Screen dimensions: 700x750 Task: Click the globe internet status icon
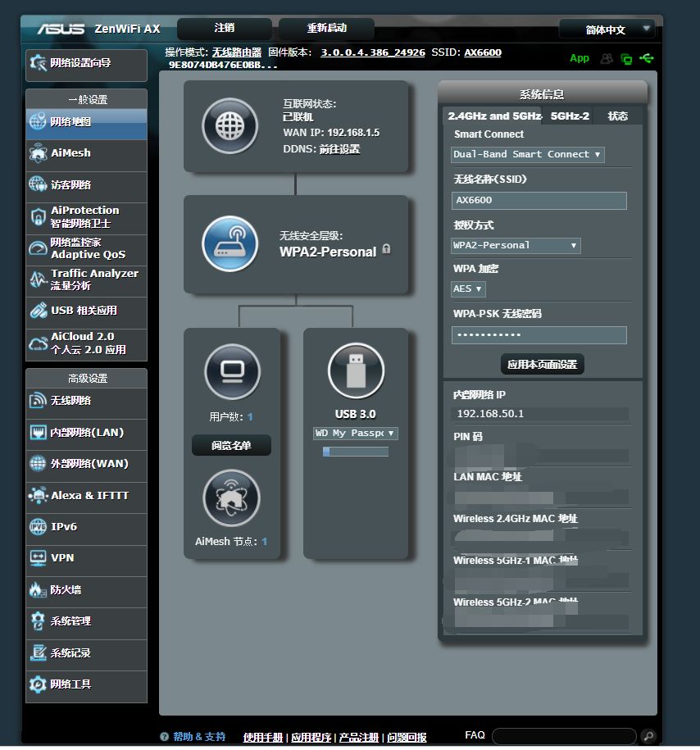(230, 126)
